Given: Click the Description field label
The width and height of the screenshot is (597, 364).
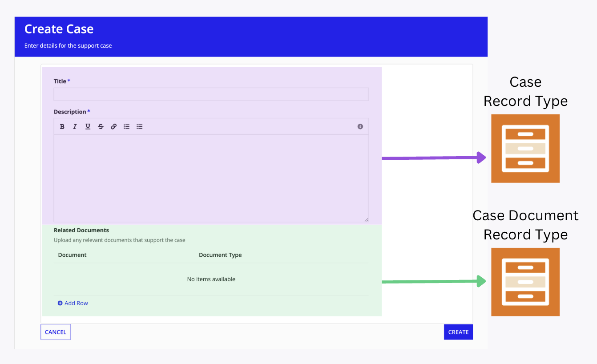Looking at the screenshot, I should pos(70,112).
